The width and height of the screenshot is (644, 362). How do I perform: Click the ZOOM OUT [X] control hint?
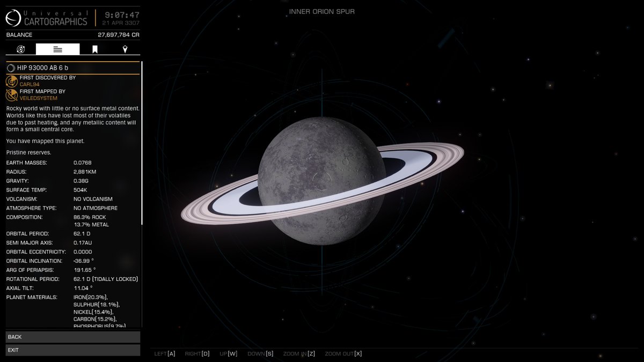click(343, 354)
